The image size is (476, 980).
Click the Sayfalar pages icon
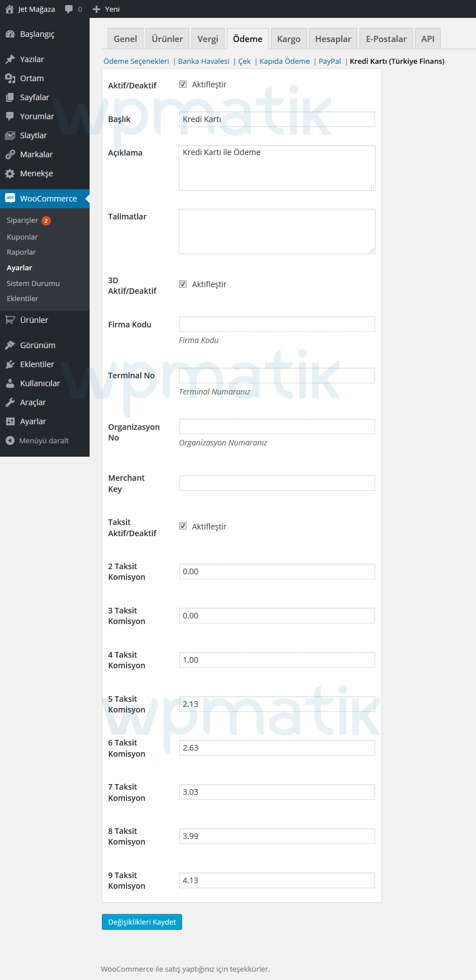(x=10, y=97)
